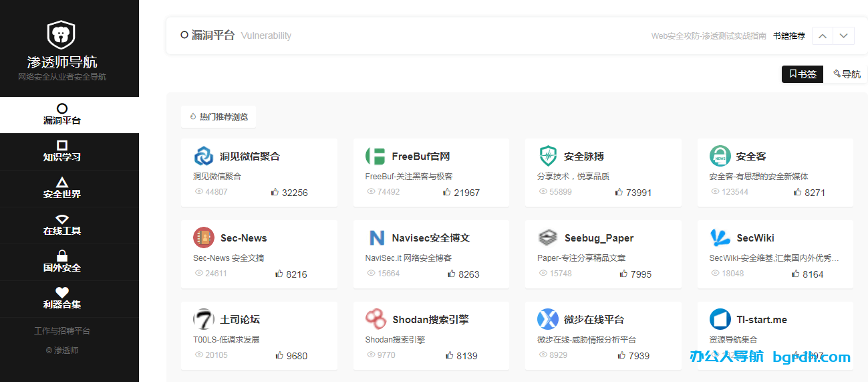
Task: Select 知识学习 in the sidebar
Action: (62, 151)
